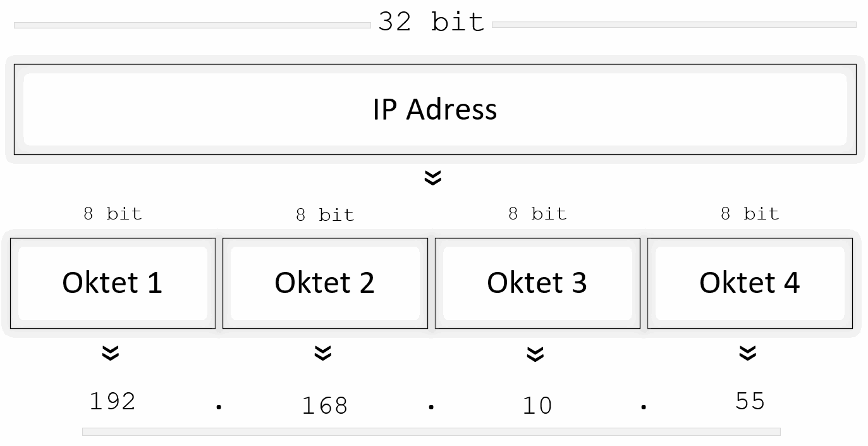Click the 8 bit label above Oktet 4
This screenshot has height=446, width=868.
(750, 214)
